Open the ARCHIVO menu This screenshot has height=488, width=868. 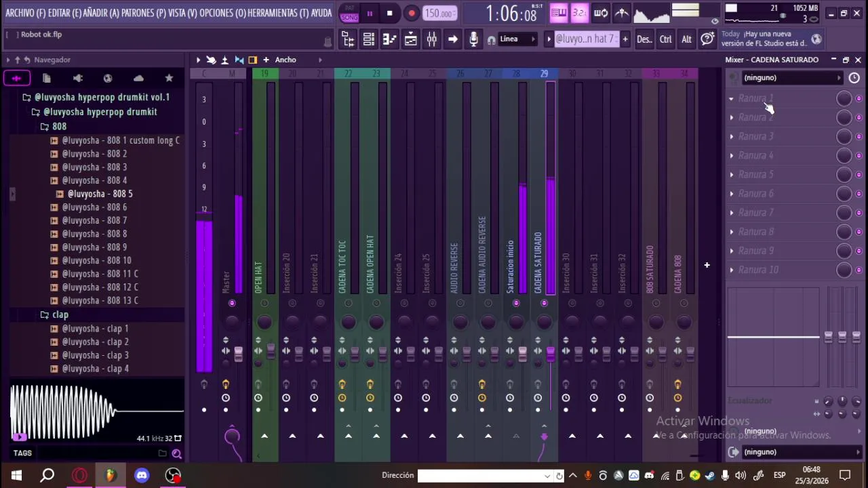tap(26, 13)
